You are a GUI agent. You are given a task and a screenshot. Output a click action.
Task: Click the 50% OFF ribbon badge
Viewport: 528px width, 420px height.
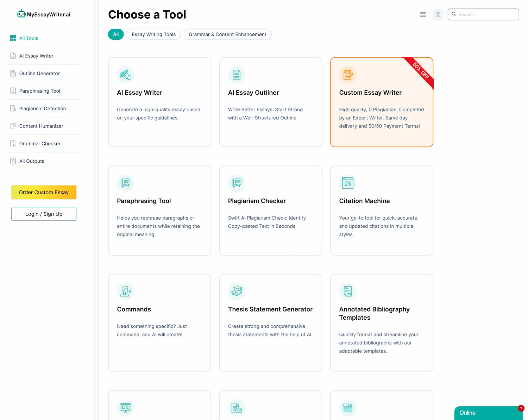pos(420,71)
